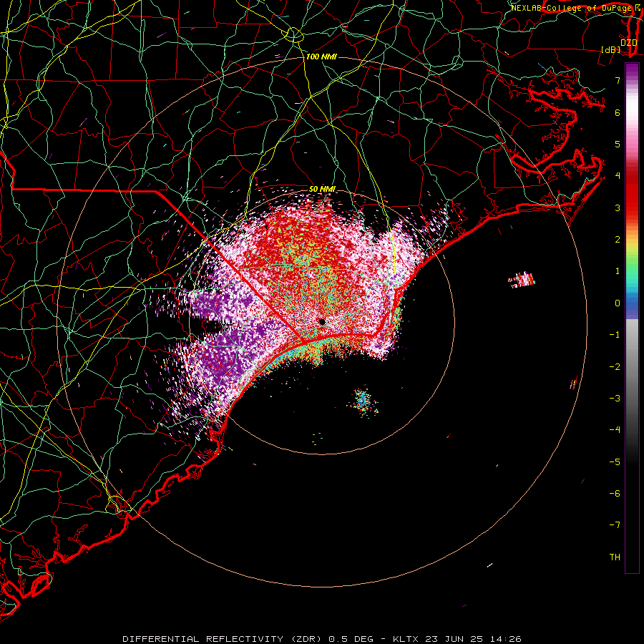Click the 5 dB pink section of the color bar

[632, 144]
